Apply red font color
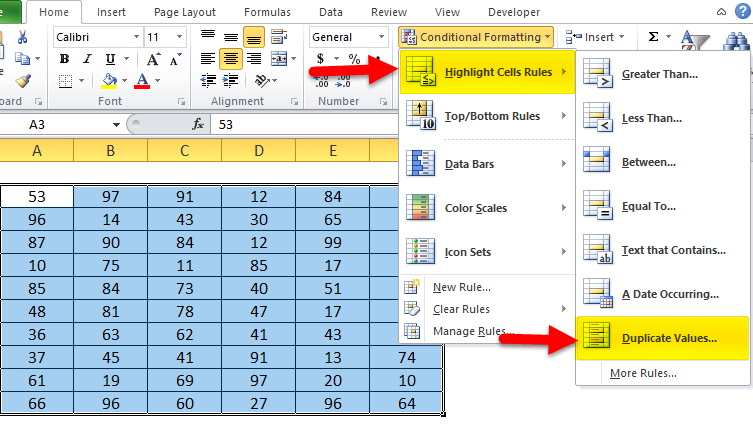The width and height of the screenshot is (753, 433). coord(142,81)
